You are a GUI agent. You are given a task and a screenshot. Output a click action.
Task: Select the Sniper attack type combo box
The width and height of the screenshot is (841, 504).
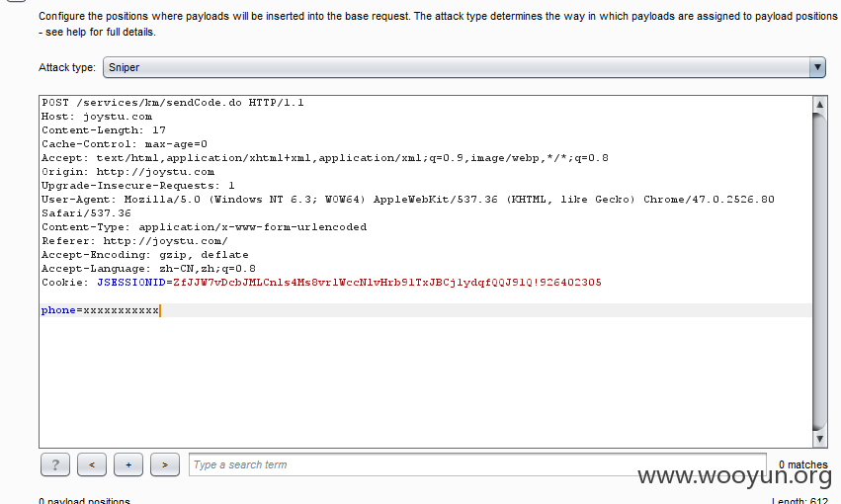click(x=463, y=67)
